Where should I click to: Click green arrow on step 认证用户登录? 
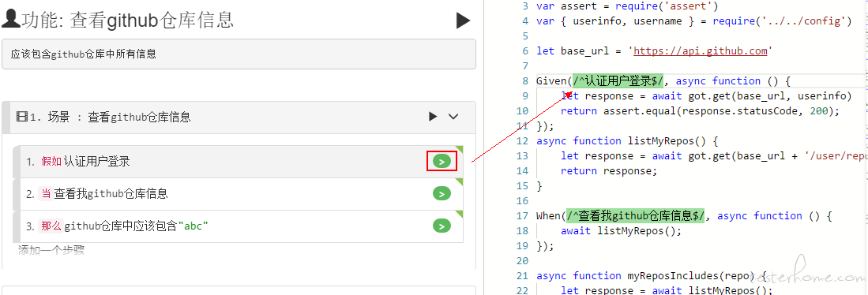point(442,162)
